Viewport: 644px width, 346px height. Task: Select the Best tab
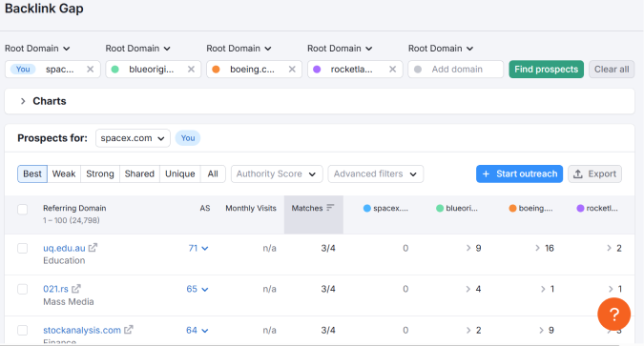[32, 174]
